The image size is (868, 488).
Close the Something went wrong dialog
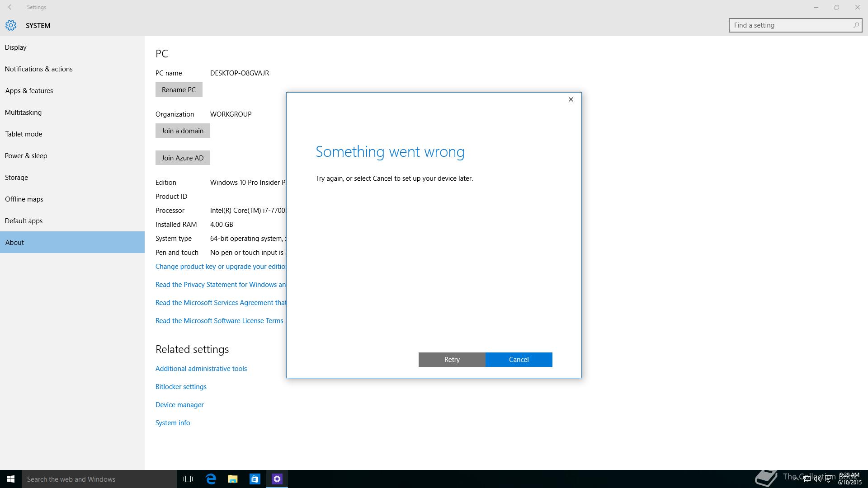tap(571, 99)
